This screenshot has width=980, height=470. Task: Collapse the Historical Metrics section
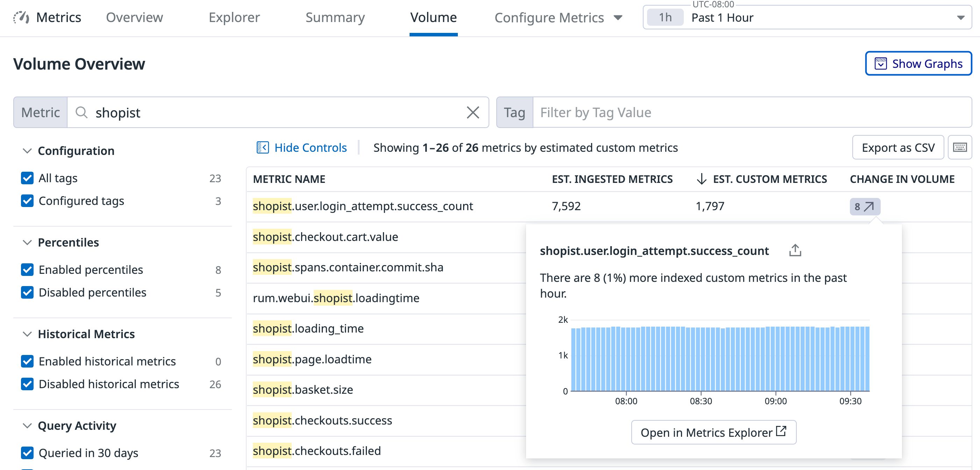click(27, 334)
